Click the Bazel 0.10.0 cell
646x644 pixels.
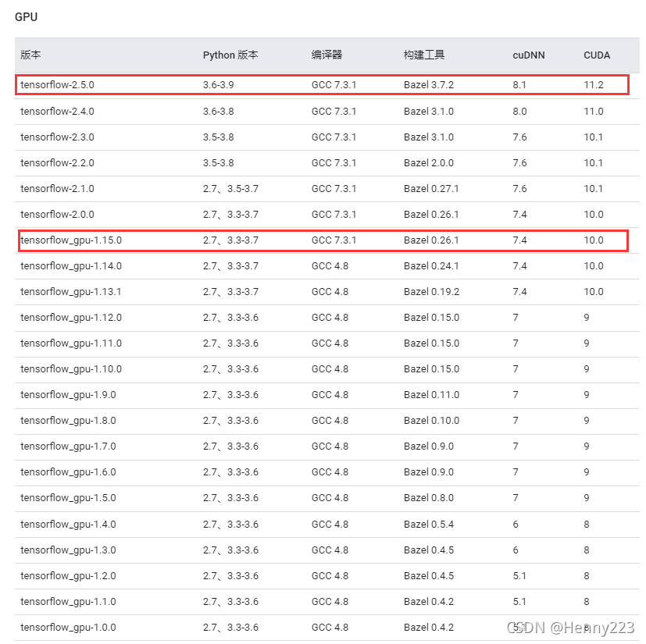(x=431, y=421)
